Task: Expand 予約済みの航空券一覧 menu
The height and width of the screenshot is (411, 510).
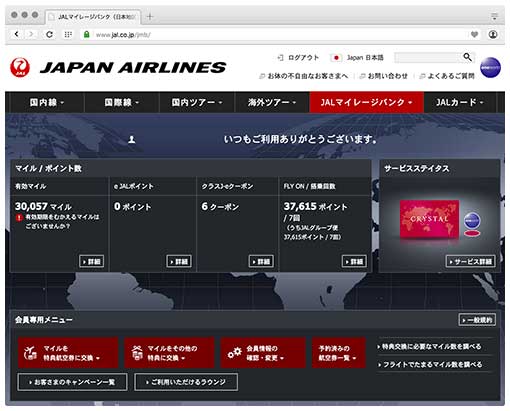Action: point(339,352)
